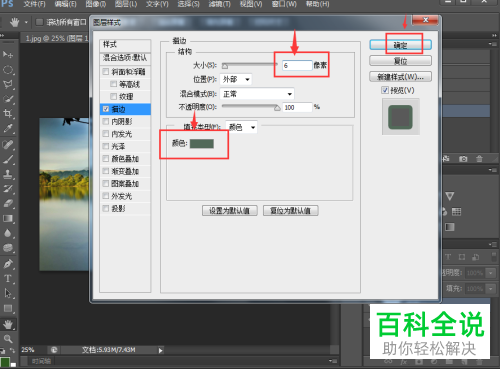Select the Path Selection tool
The height and width of the screenshot is (369, 500).
click(x=8, y=293)
